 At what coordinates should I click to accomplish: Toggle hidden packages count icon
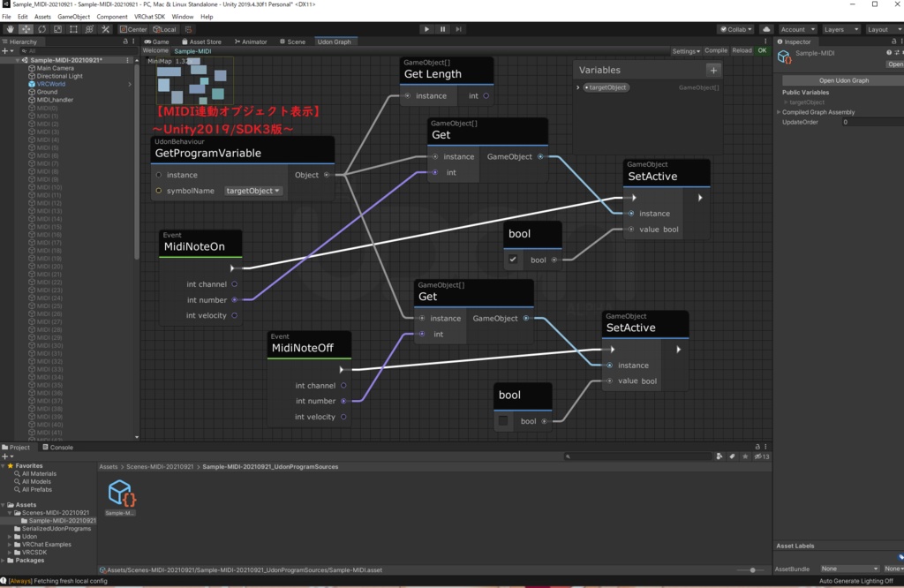762,456
